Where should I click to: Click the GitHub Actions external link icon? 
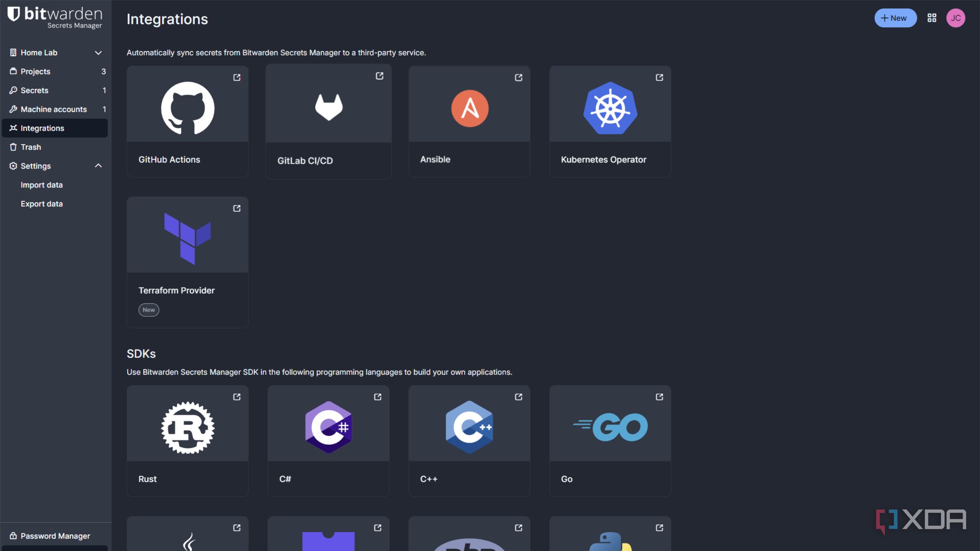click(x=237, y=78)
